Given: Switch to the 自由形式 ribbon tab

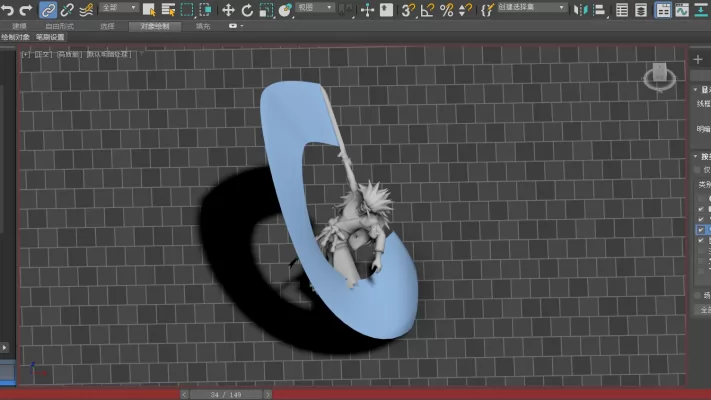Looking at the screenshot, I should click(x=60, y=26).
